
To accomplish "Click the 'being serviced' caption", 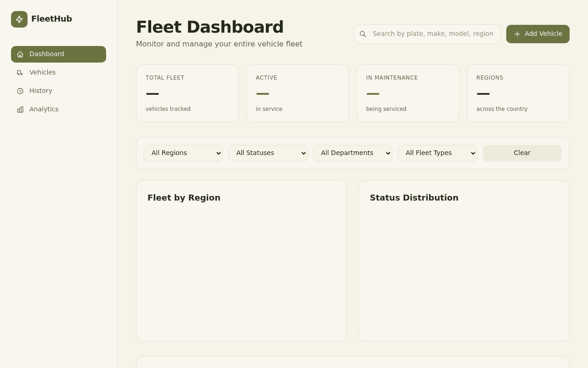I will pyautogui.click(x=386, y=109).
